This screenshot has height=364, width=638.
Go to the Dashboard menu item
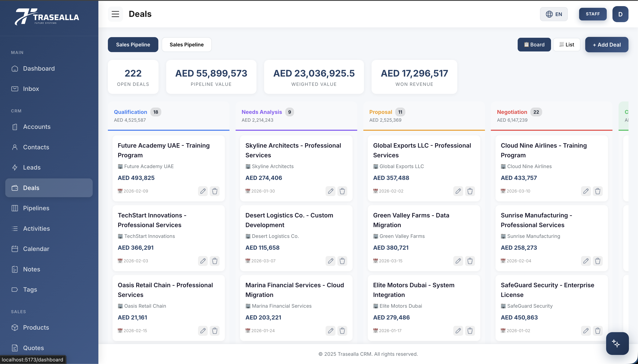(39, 69)
